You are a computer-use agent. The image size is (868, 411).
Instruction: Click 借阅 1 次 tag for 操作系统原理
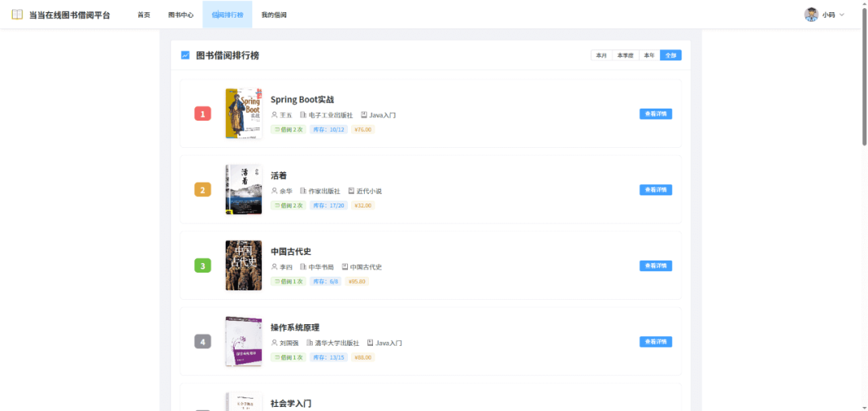(x=289, y=357)
